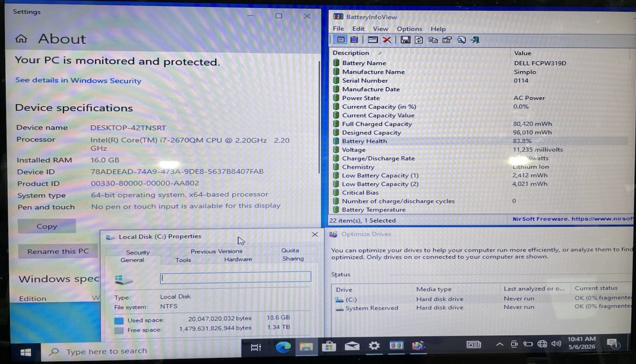Open See details in Windows Security link

(x=78, y=80)
